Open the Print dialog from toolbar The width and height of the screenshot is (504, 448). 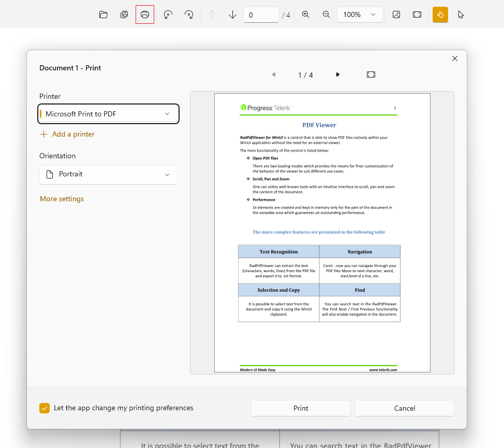click(145, 14)
